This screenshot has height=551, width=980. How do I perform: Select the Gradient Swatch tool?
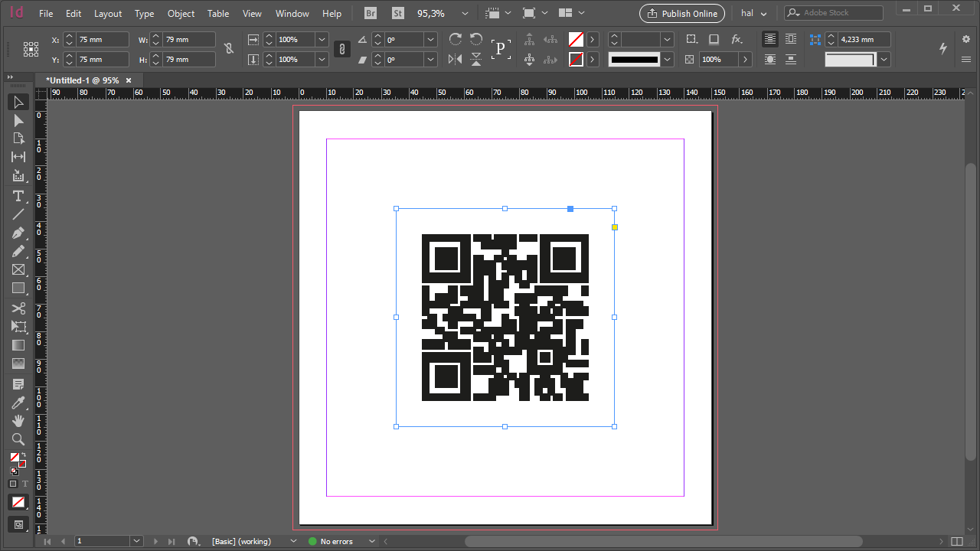click(x=18, y=345)
